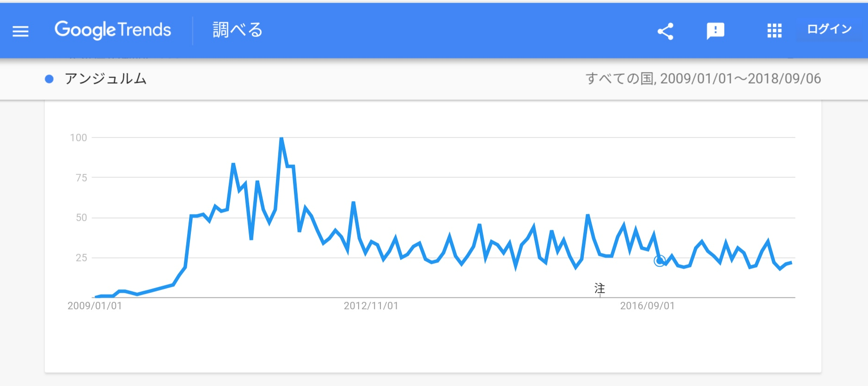The image size is (868, 386).
Task: Click the 注 note marker on chart
Action: pos(599,289)
